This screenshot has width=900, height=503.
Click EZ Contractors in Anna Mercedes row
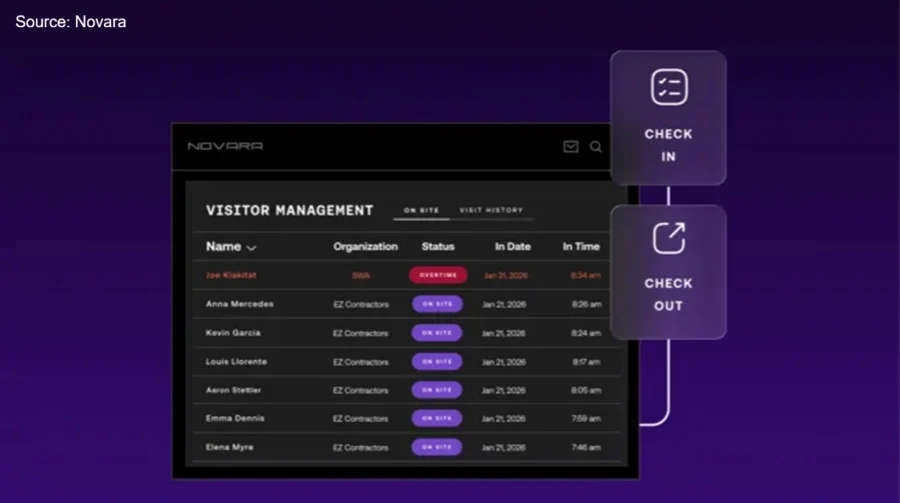click(361, 304)
